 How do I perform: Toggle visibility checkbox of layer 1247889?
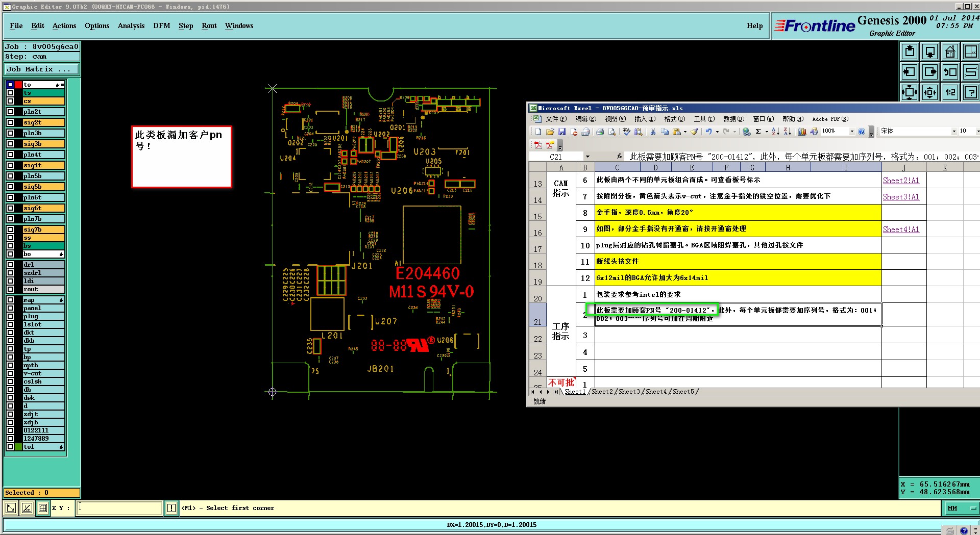pos(10,439)
